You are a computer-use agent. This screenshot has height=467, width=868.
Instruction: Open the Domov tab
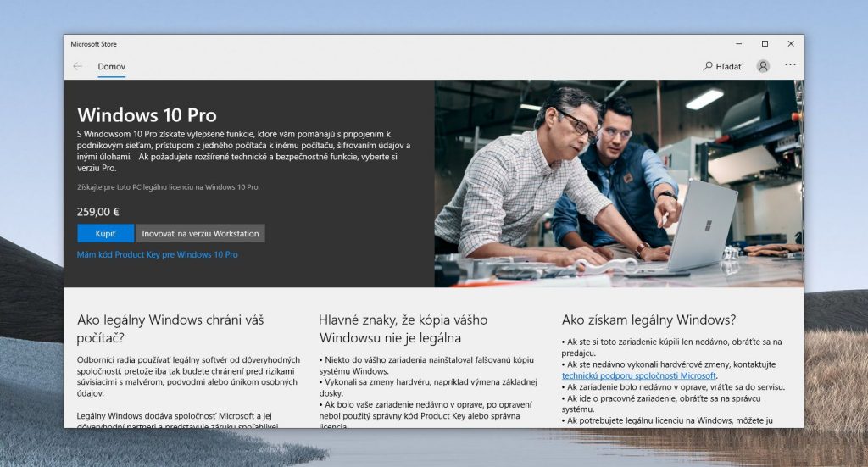point(111,66)
